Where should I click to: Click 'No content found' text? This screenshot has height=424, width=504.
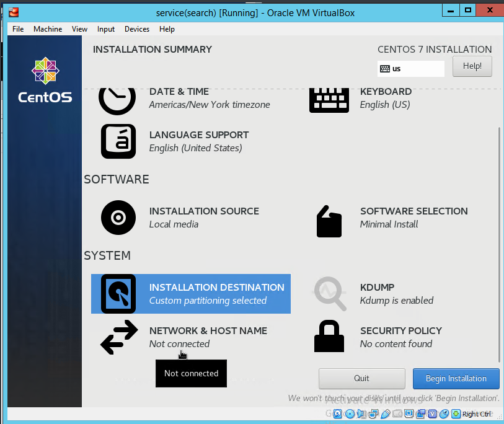pyautogui.click(x=396, y=343)
